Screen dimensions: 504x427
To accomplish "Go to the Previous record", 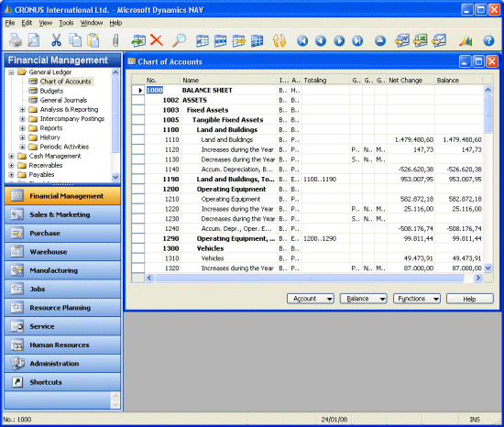I will coord(321,41).
